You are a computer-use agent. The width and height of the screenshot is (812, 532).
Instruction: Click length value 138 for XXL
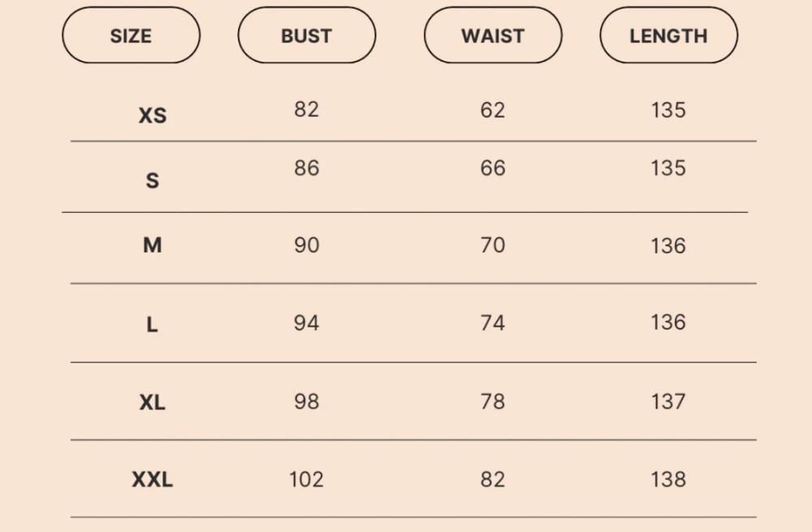pyautogui.click(x=668, y=479)
